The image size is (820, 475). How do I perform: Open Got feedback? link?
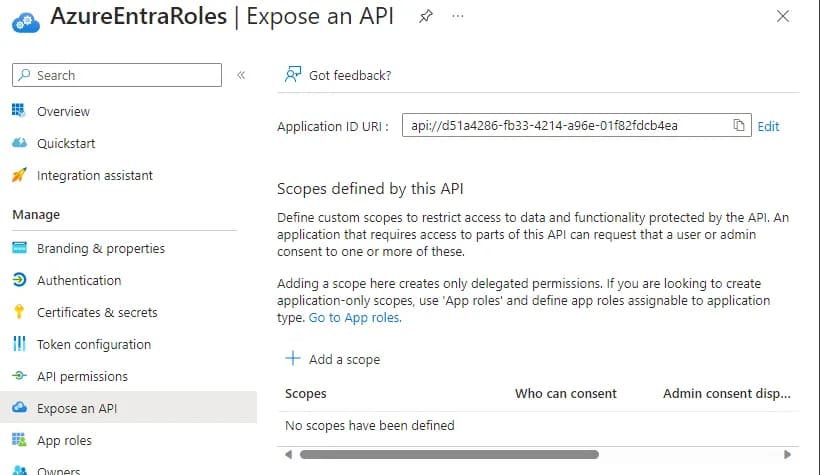[350, 75]
